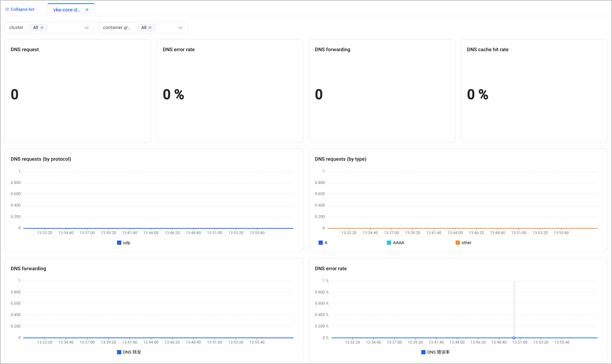The height and width of the screenshot is (364, 612).
Task: Click the Collapse list link
Action: point(23,9)
